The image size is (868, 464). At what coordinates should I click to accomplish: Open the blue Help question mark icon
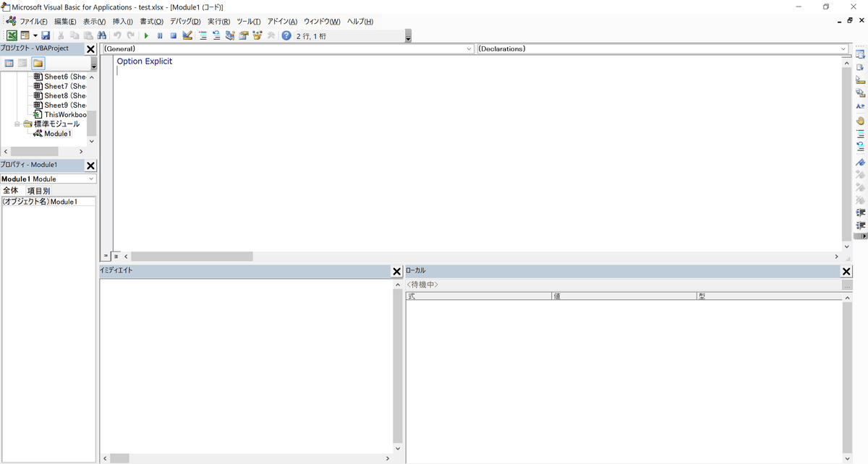(286, 35)
